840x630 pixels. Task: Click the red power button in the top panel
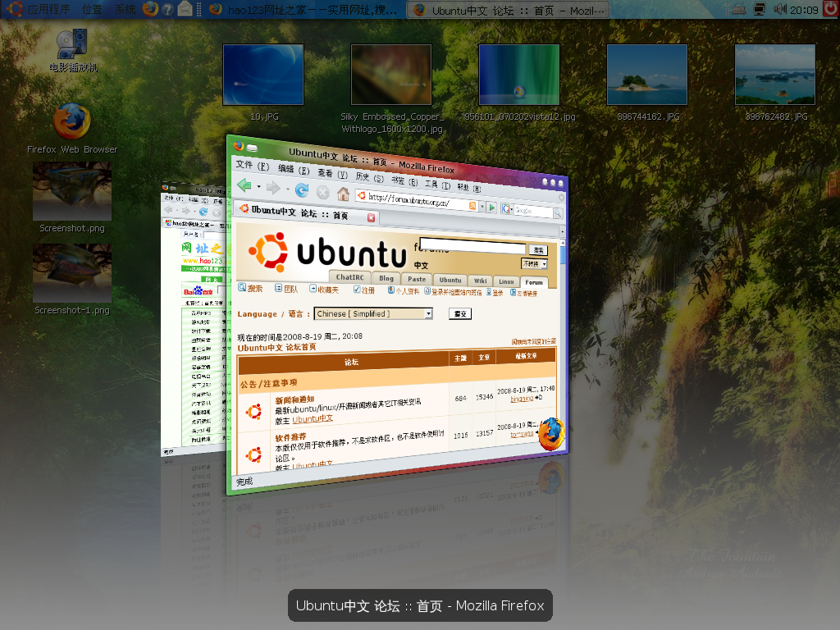[830, 9]
